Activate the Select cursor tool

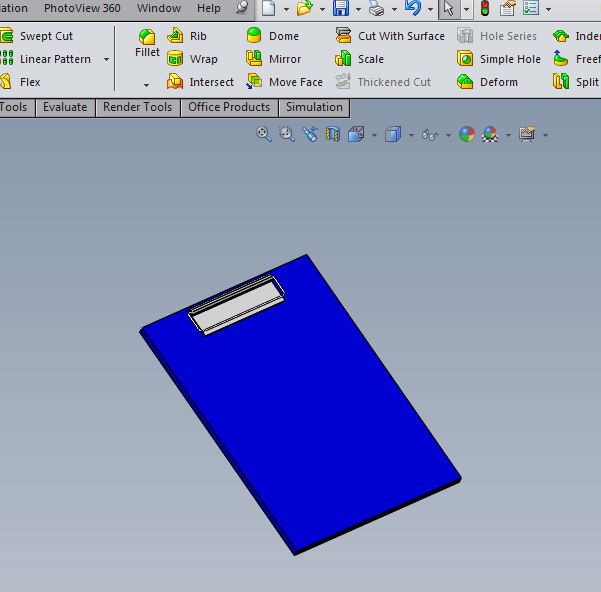pyautogui.click(x=449, y=8)
